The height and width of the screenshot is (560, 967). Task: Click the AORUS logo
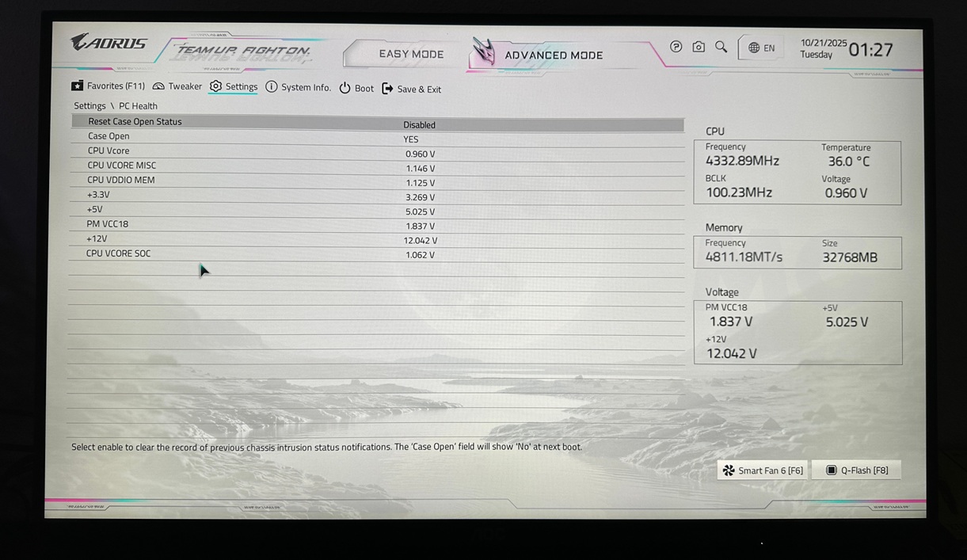(x=109, y=43)
